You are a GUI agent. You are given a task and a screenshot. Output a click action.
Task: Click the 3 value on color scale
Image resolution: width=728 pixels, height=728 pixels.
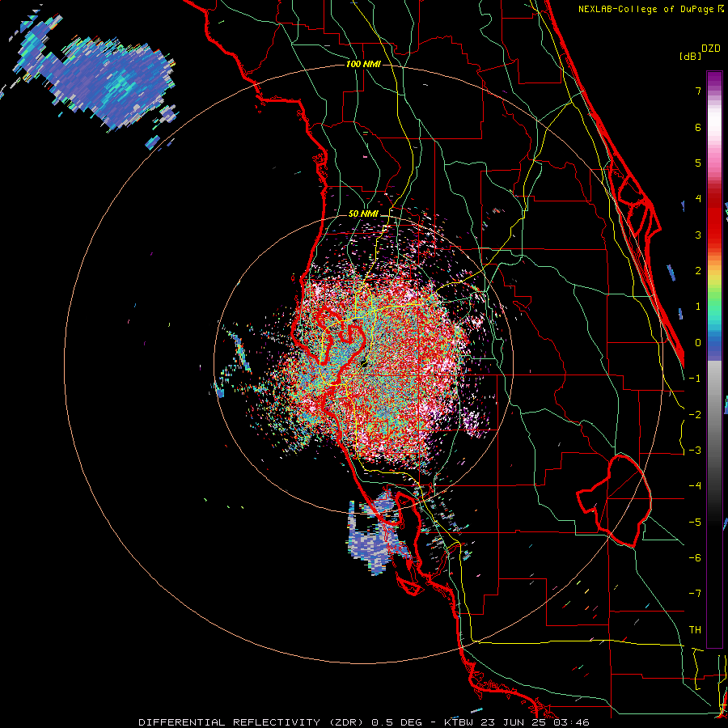pos(698,235)
